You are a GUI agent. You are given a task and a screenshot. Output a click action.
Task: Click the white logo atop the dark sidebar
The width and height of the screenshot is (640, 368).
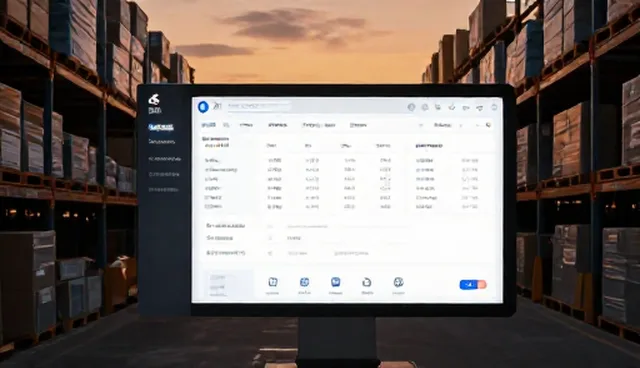(x=154, y=100)
